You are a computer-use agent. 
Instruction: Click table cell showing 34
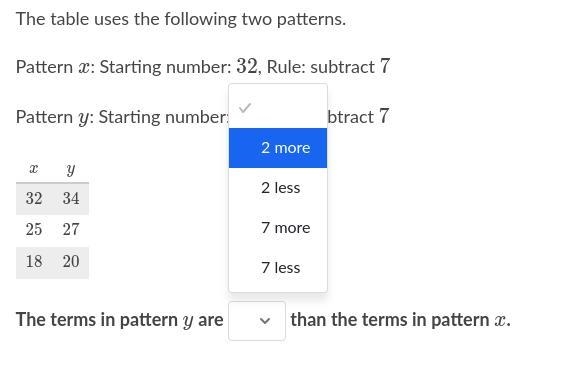coord(71,198)
